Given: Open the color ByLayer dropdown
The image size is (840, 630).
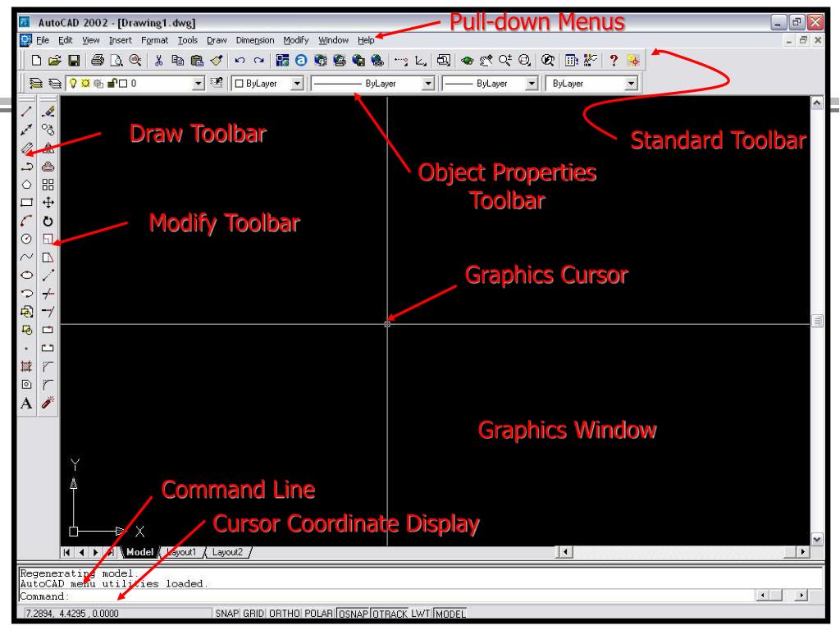Looking at the screenshot, I should click(297, 84).
